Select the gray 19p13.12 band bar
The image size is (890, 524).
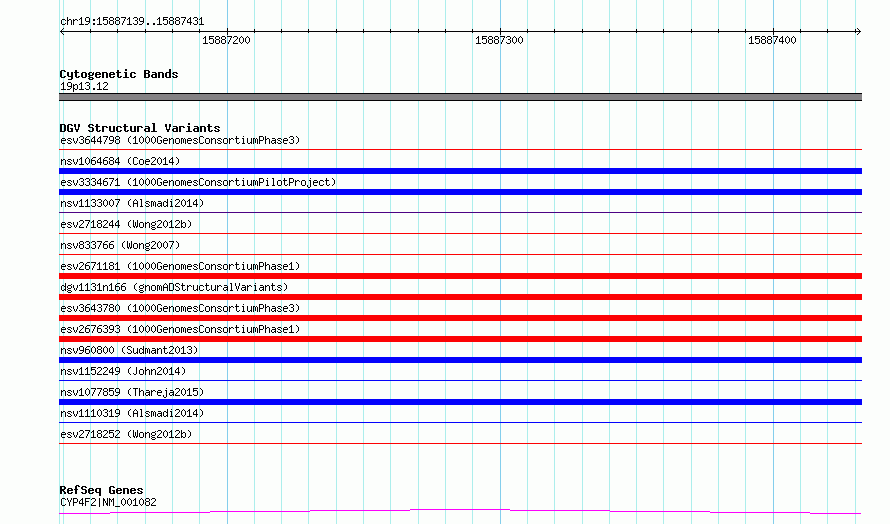click(460, 97)
